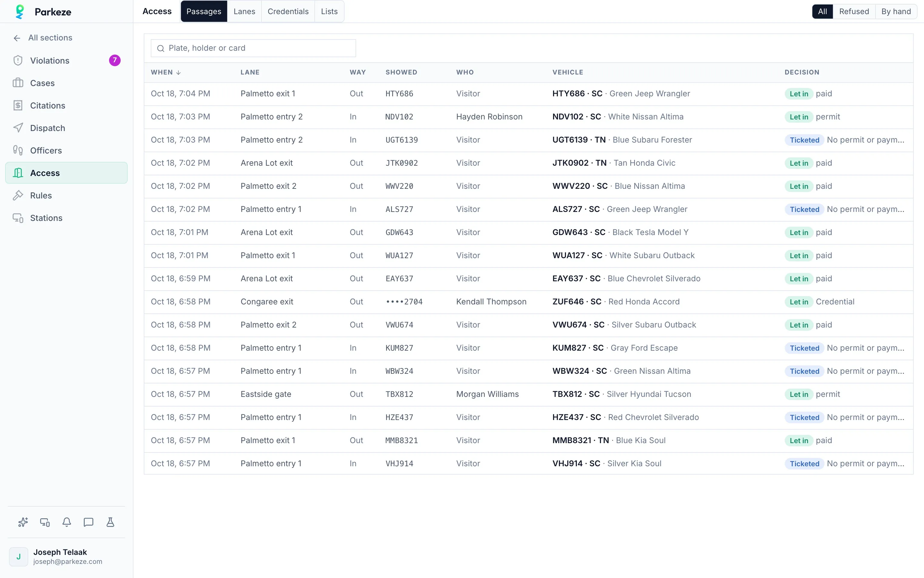Click the LANE column header
The height and width of the screenshot is (578, 924).
point(250,73)
